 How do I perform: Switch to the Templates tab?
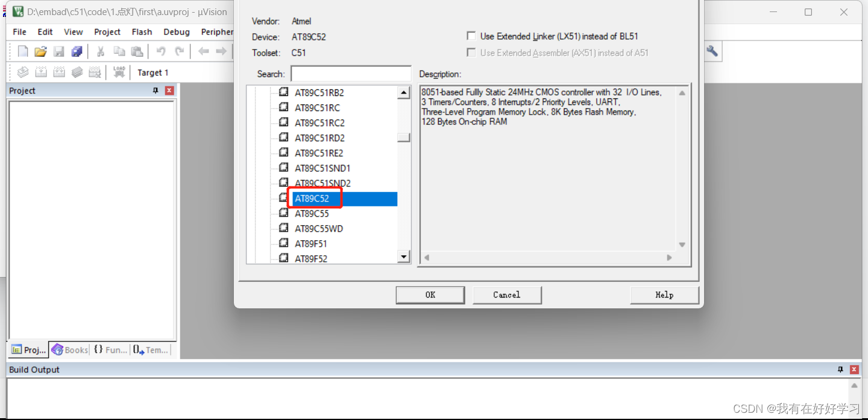[151, 350]
